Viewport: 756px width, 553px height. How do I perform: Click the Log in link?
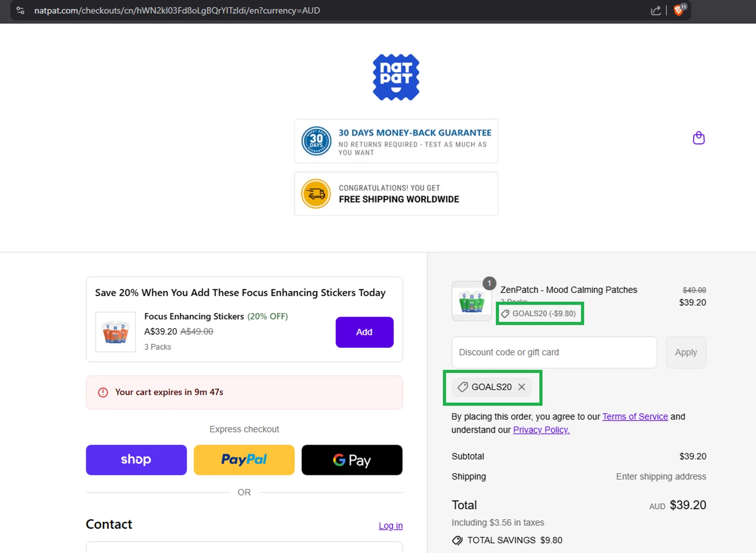click(x=391, y=525)
